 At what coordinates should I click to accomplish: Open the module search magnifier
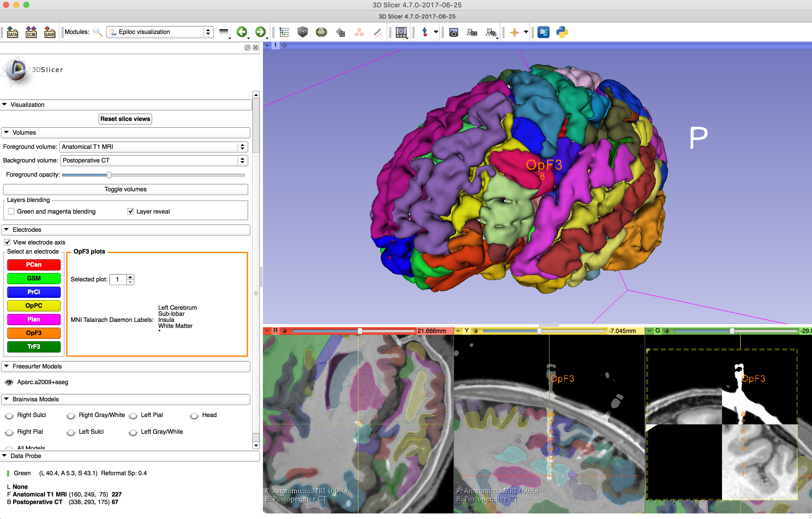click(x=97, y=32)
